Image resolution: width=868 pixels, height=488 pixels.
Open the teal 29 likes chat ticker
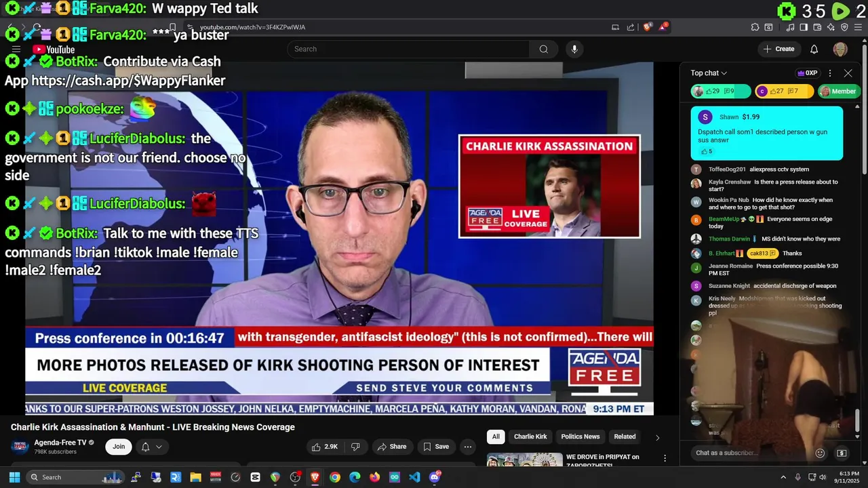720,91
